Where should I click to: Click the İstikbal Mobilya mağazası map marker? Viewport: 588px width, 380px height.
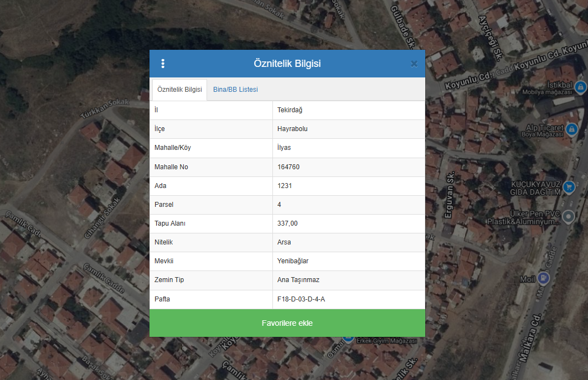click(580, 87)
